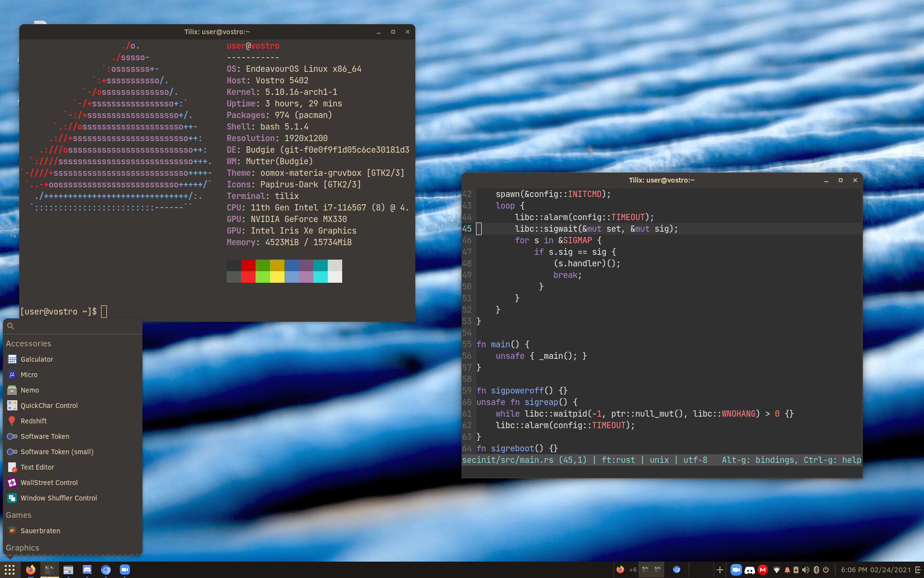The height and width of the screenshot is (578, 924).
Task: Launch Firefox from the left panel launchers
Action: (30, 570)
